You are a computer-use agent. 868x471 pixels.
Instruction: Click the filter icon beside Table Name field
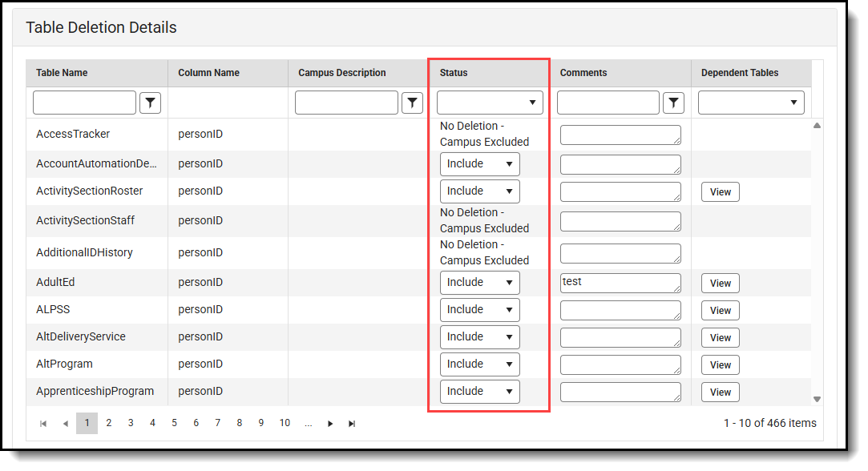tap(150, 103)
